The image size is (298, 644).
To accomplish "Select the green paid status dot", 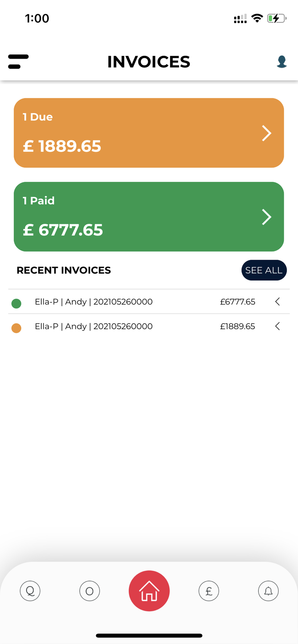I will [x=16, y=303].
